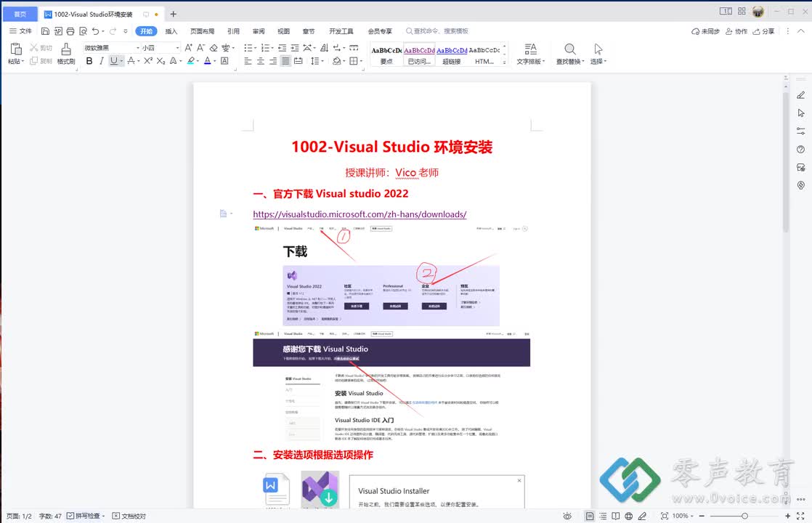Toggle Document Proofreading (文档校对) in status bar
This screenshot has height=523, width=812.
coord(129,516)
